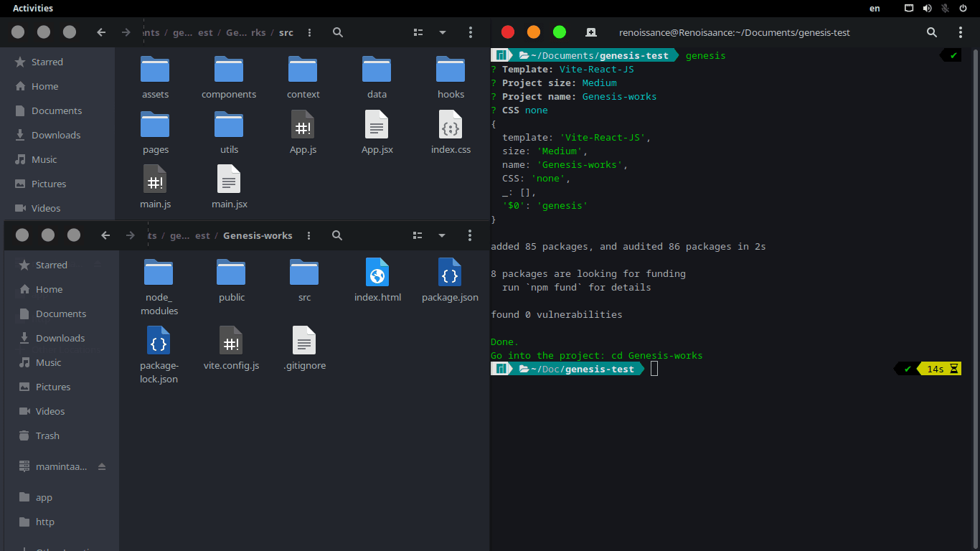Open the 'en' keyboard layout menu
Screen dimensions: 980x551
tap(875, 9)
